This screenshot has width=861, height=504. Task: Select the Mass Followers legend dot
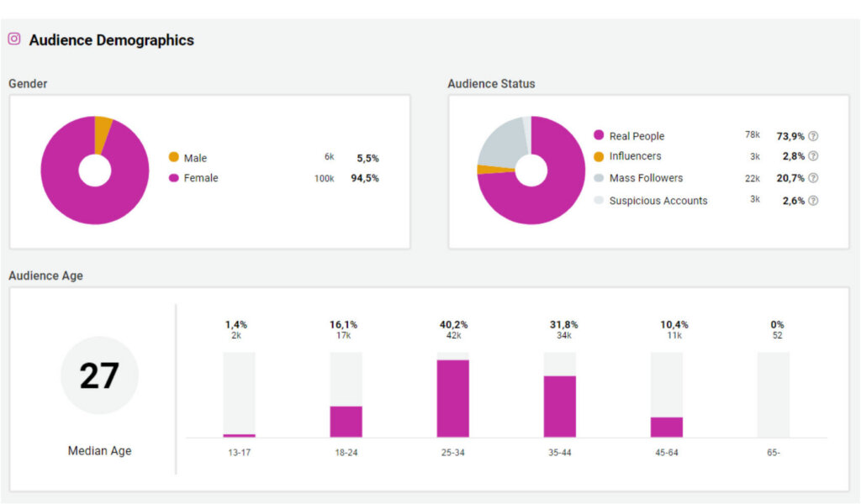click(x=599, y=178)
